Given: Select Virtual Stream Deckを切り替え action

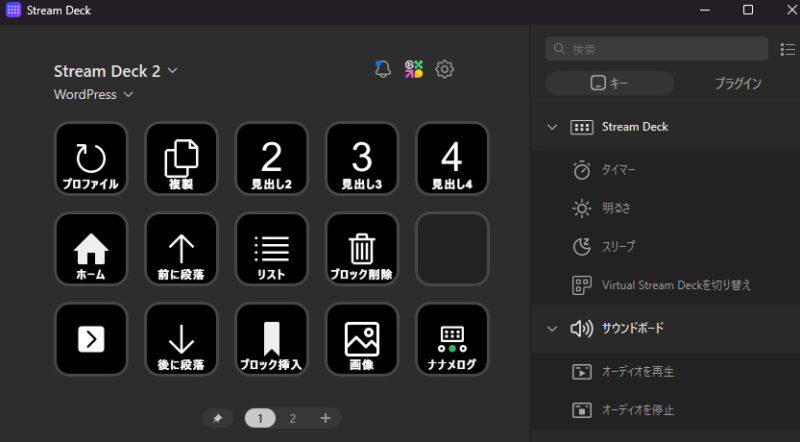Looking at the screenshot, I should 665,285.
